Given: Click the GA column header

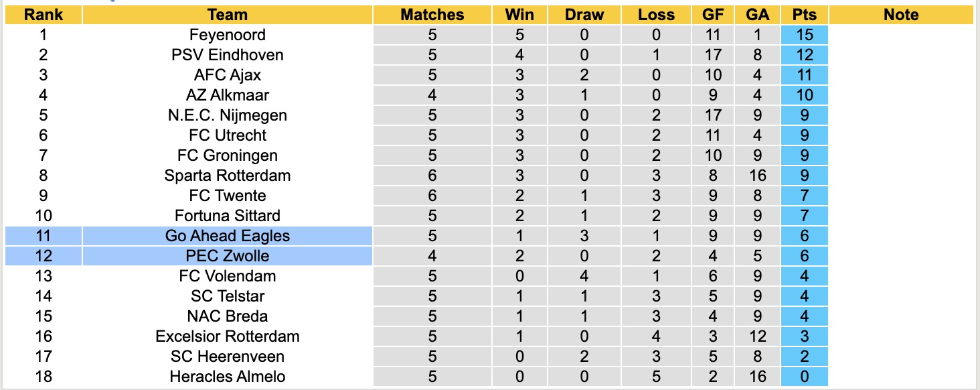Looking at the screenshot, I should tap(758, 15).
